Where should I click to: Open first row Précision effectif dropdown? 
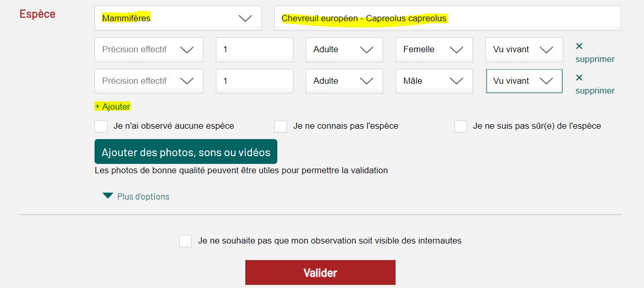[149, 50]
